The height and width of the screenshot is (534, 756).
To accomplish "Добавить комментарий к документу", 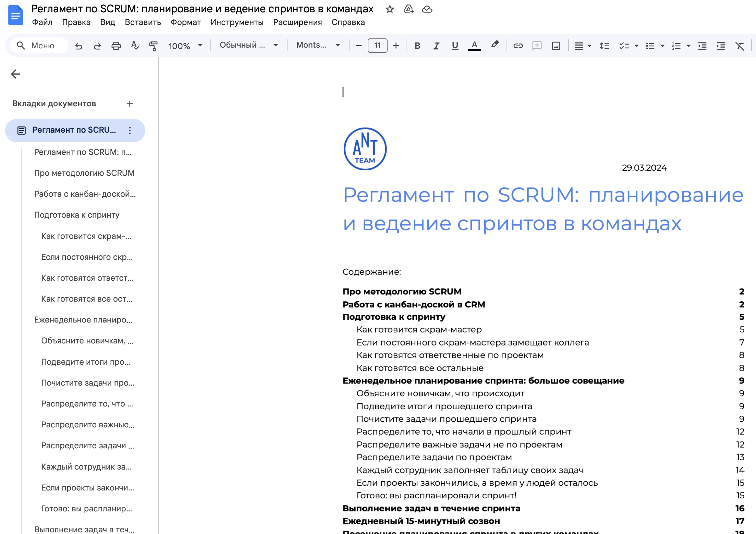I will click(537, 45).
